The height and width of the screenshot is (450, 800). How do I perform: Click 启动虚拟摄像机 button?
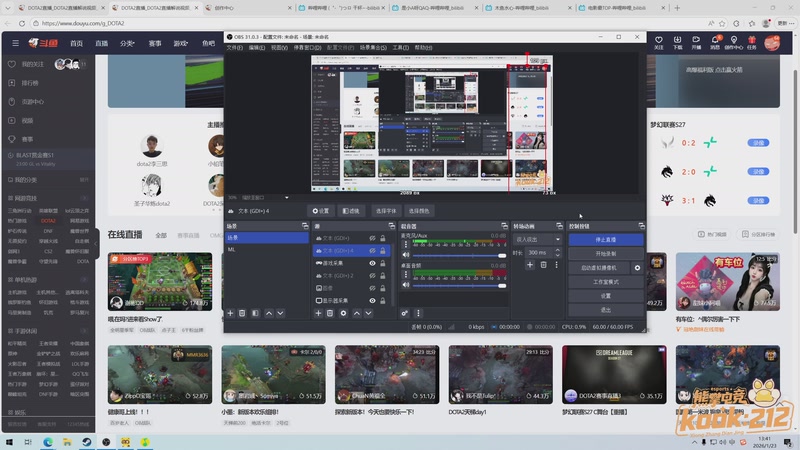click(x=599, y=268)
